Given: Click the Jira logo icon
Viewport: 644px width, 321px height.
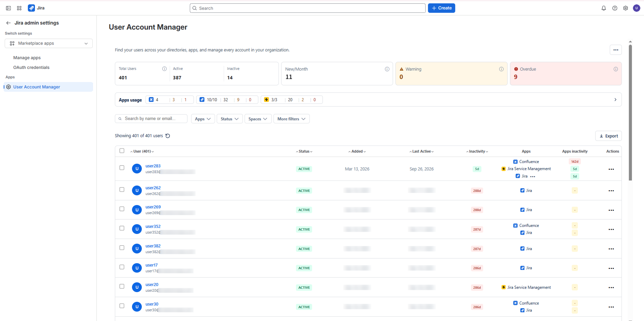Looking at the screenshot, I should pos(31,8).
